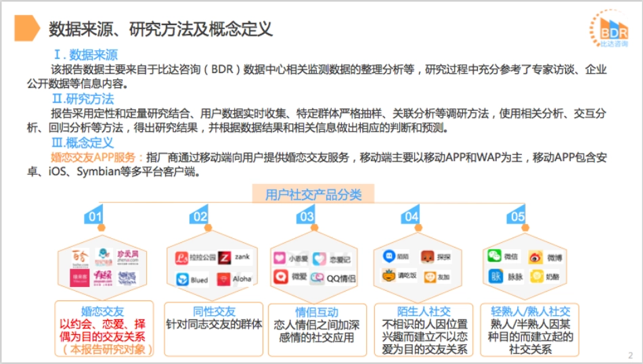Click the line starting 析、回归分析等方法

click(239, 128)
